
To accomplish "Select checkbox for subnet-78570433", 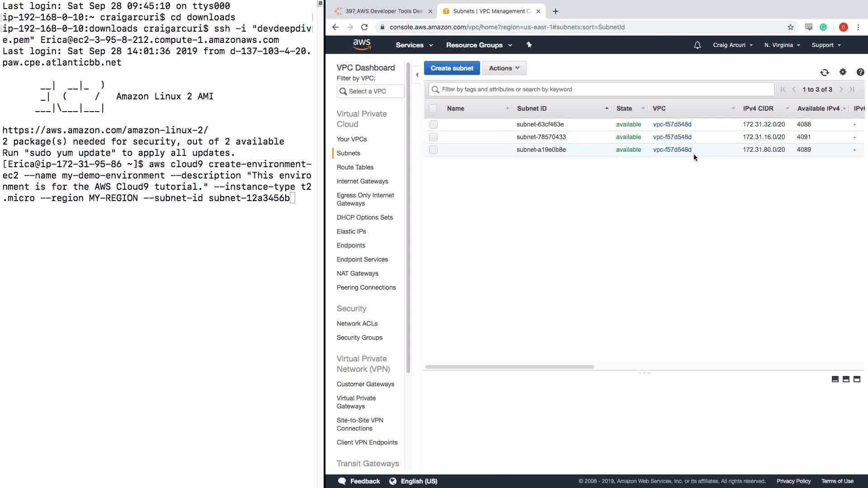I will pos(433,137).
